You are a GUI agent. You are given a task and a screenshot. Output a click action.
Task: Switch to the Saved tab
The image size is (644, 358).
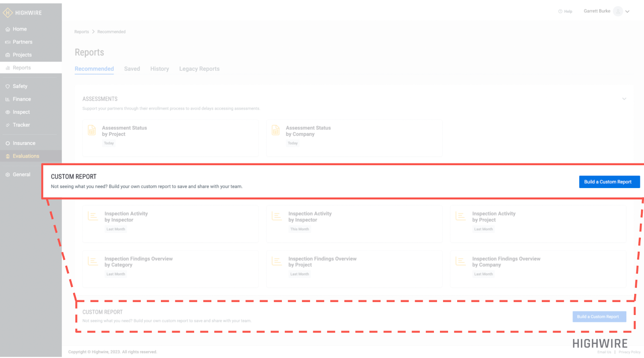(x=132, y=69)
